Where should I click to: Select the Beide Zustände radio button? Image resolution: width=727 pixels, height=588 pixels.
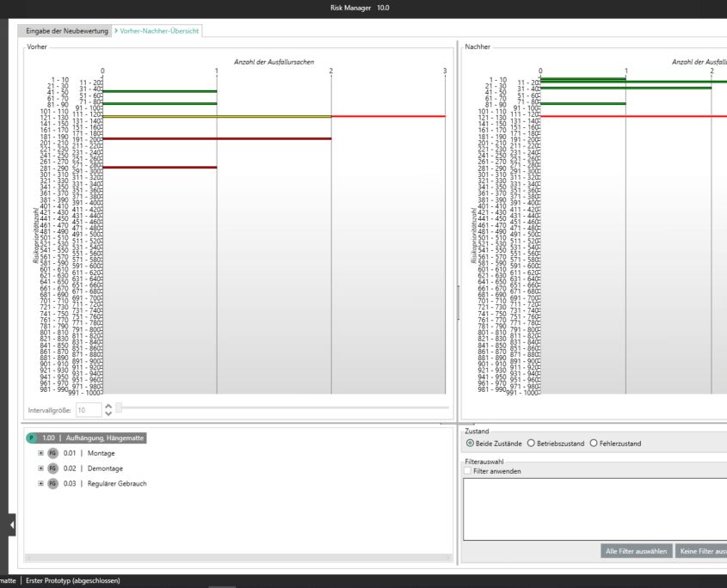click(470, 444)
